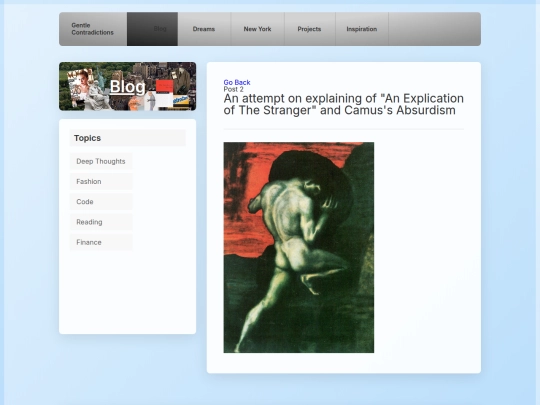540x405 pixels.
Task: Switch to the Projects navigation tab
Action: 309,29
